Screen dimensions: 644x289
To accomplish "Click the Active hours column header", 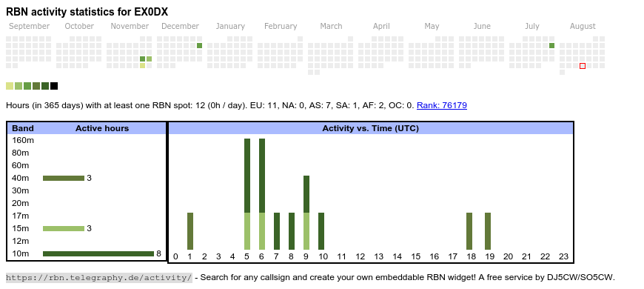I will pyautogui.click(x=102, y=128).
